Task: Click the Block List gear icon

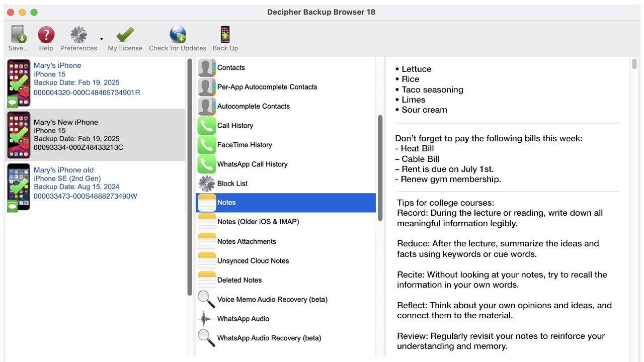Action: (206, 184)
